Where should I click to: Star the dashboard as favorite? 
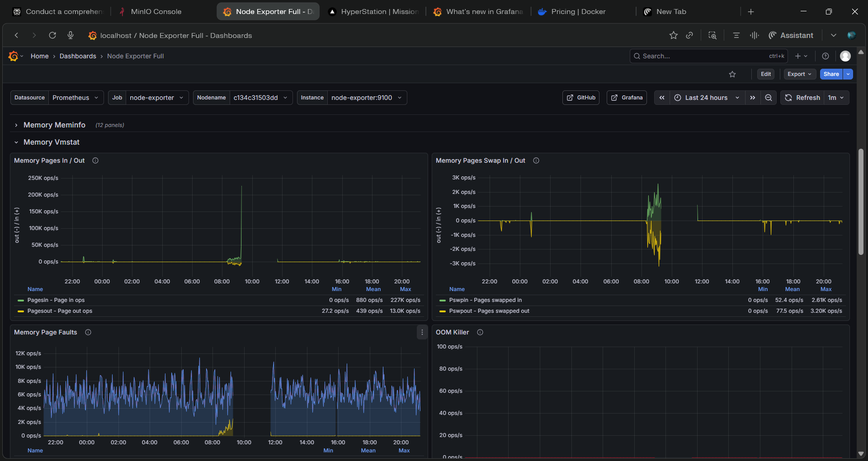tap(732, 74)
